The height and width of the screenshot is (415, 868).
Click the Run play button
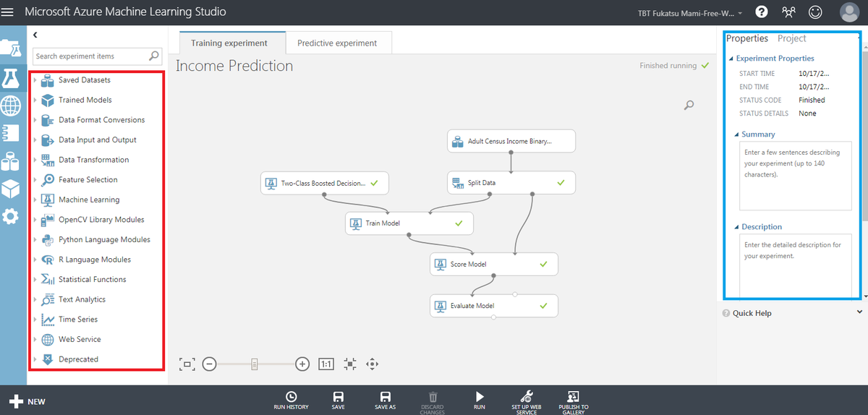pyautogui.click(x=479, y=401)
